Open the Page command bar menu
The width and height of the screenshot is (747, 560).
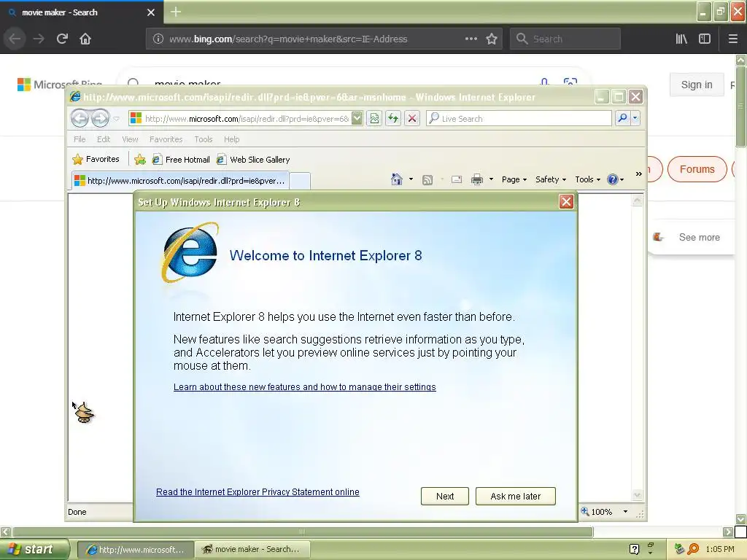pyautogui.click(x=514, y=179)
